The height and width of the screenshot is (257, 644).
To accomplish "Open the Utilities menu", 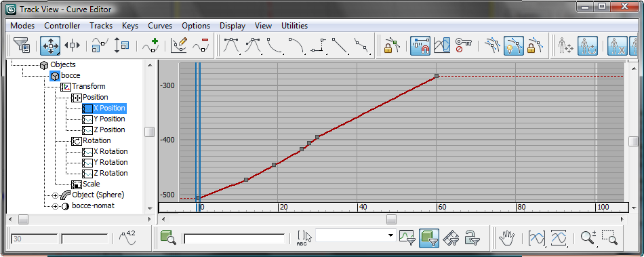I will (x=294, y=26).
